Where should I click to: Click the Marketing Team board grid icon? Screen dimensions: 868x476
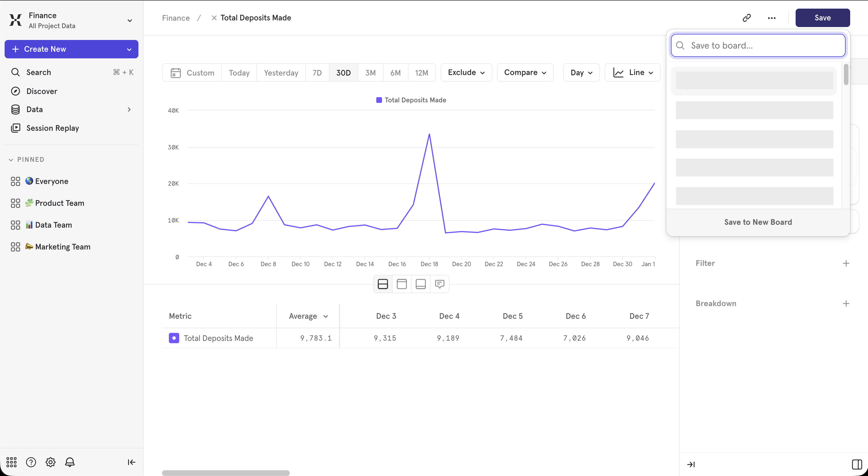tap(16, 247)
